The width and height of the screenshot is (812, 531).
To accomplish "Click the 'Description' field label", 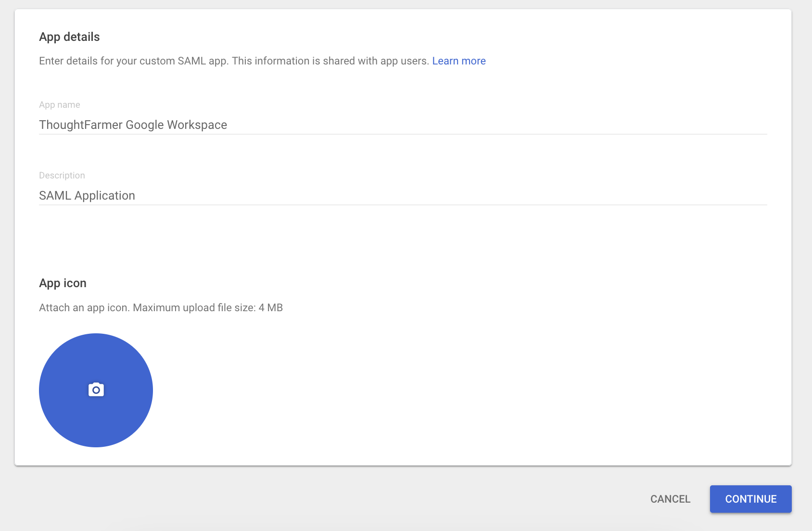I will coord(62,176).
